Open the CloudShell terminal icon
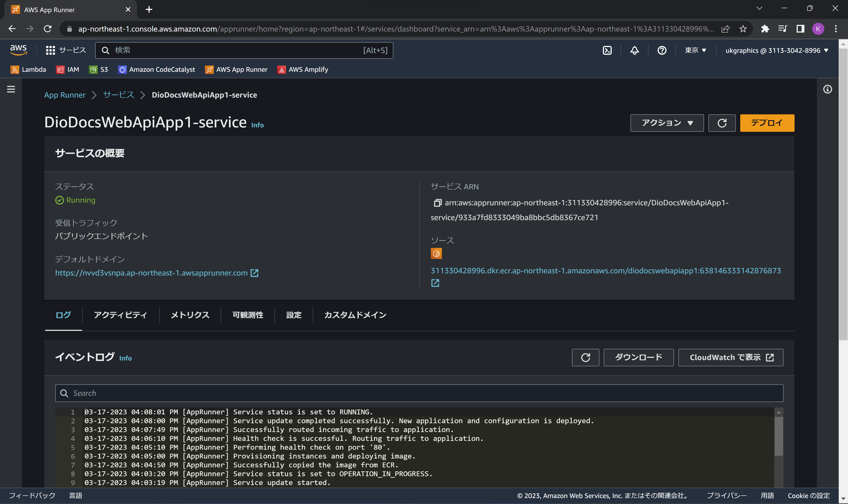This screenshot has width=848, height=504. click(607, 50)
